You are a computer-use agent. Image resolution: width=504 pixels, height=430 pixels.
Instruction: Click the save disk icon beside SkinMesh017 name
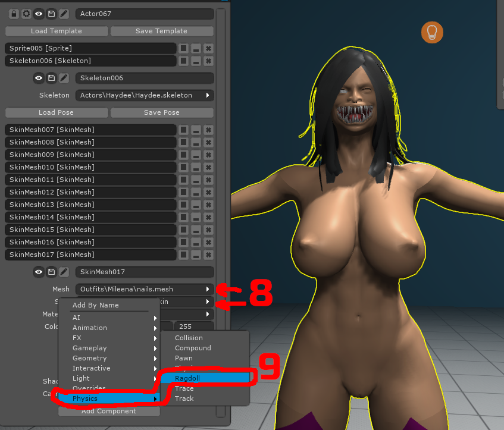pyautogui.click(x=51, y=272)
